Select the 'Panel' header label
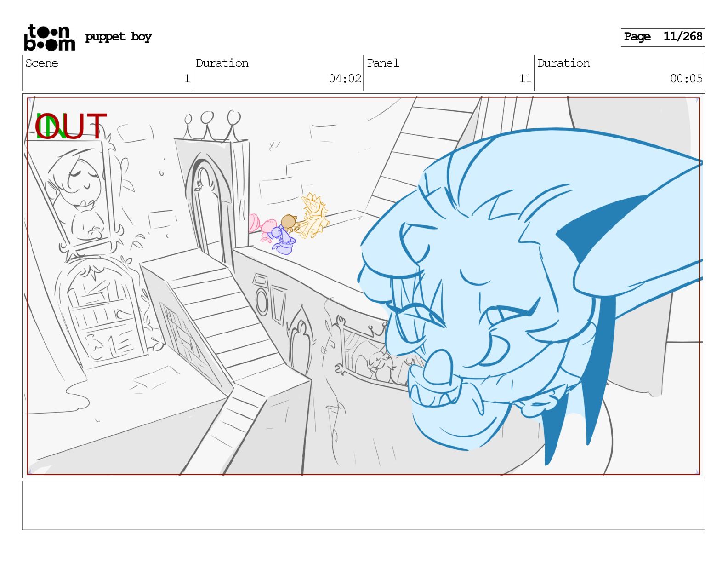Viewport: 728px width, 563px height. pos(383,63)
